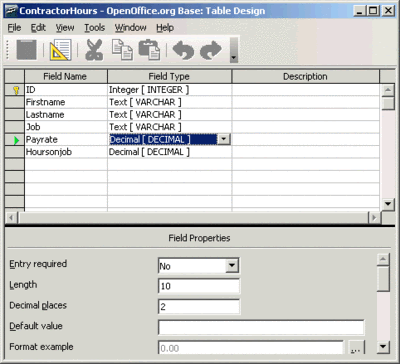Click Field Properties scroll up arrow

tap(384, 259)
